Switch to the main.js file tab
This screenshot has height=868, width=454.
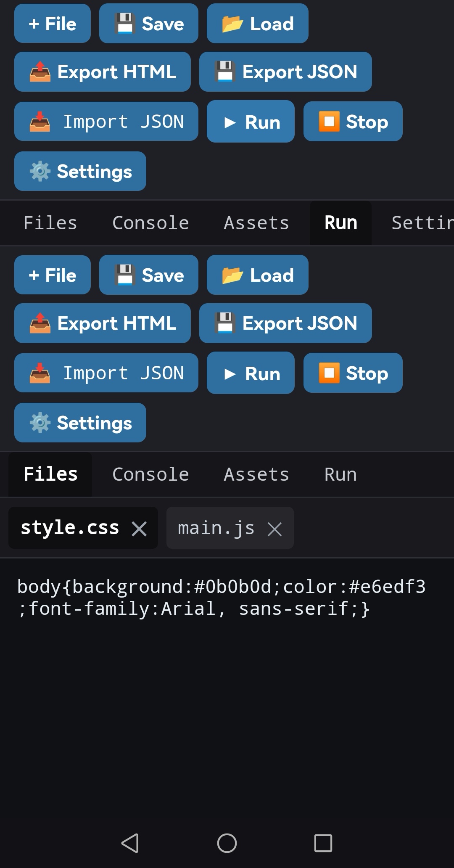pyautogui.click(x=216, y=528)
